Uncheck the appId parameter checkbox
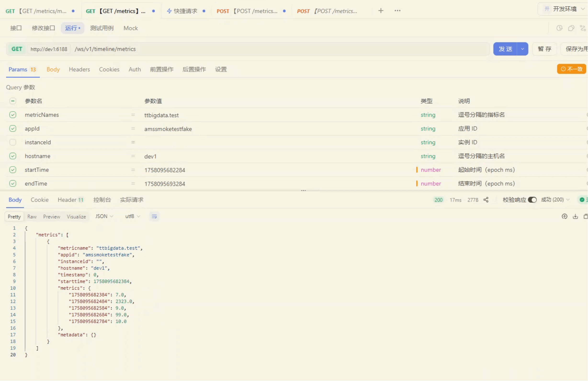 [x=13, y=129]
